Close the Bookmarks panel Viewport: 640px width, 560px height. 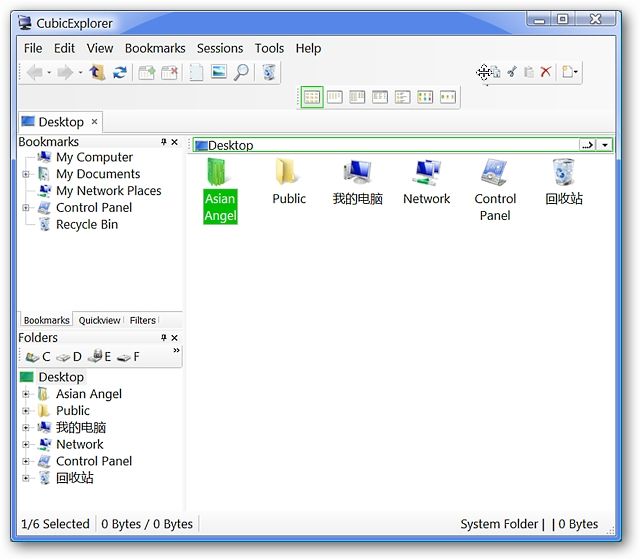pos(175,142)
